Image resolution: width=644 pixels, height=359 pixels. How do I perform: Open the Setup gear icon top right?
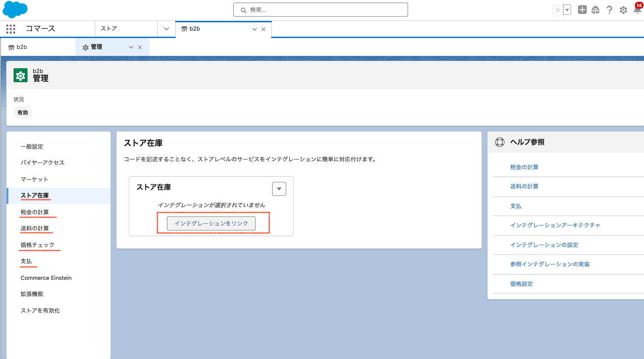tap(623, 10)
